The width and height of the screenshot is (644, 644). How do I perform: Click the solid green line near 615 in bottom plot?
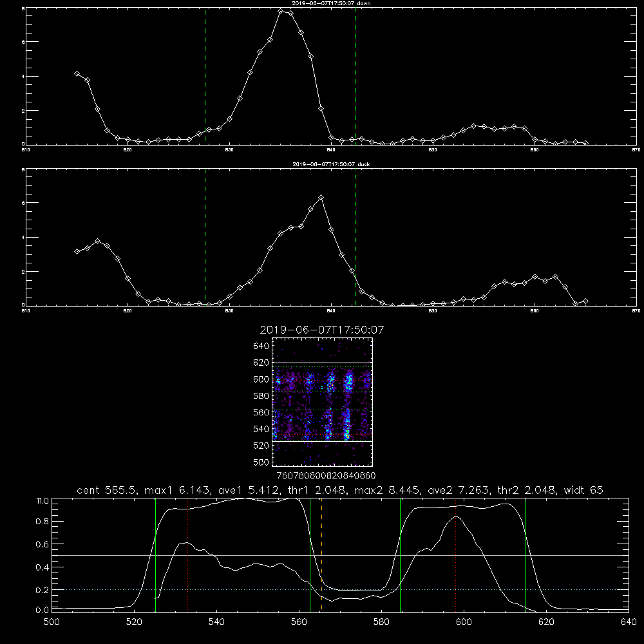[x=526, y=554]
